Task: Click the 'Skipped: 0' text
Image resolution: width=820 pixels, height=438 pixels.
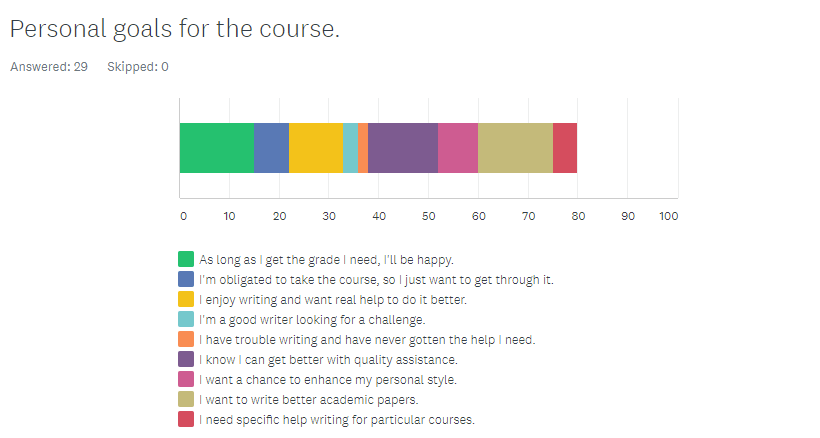Action: click(x=137, y=67)
